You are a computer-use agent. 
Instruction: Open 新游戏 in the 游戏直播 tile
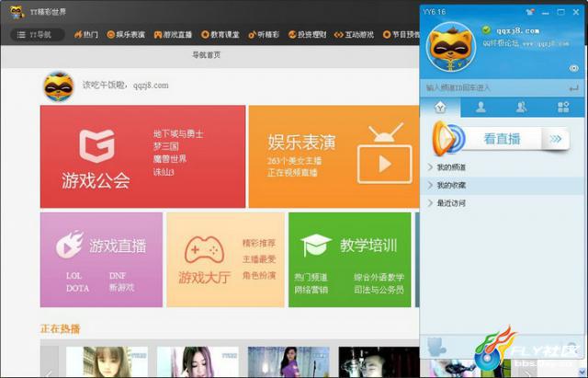click(121, 288)
